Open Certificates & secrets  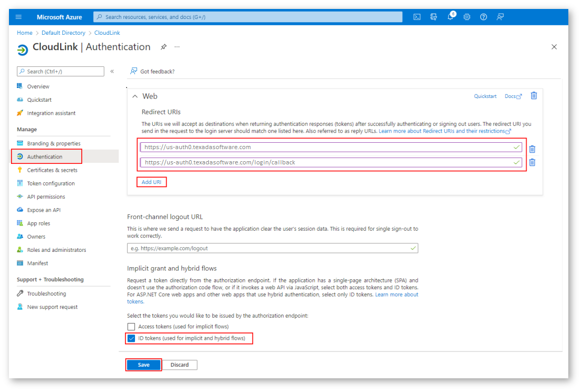52,170
